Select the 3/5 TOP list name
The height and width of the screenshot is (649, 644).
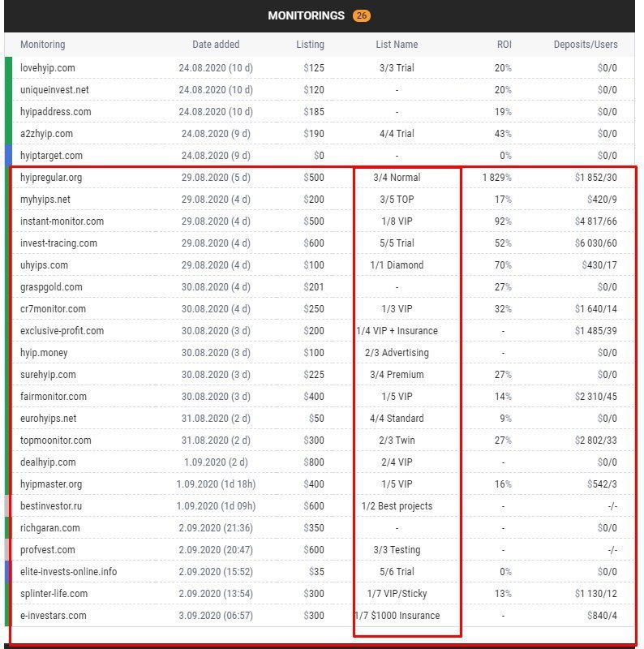[x=397, y=200]
